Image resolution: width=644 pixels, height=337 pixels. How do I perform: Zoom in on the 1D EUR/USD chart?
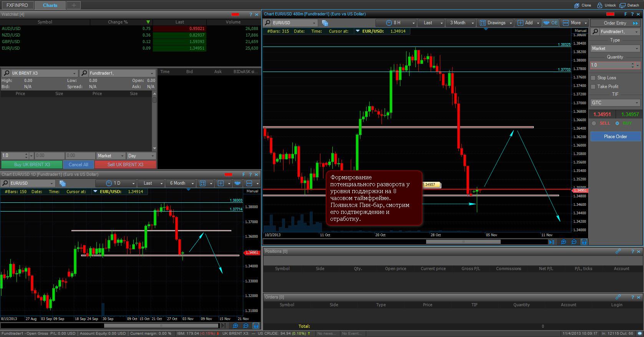[236, 326]
